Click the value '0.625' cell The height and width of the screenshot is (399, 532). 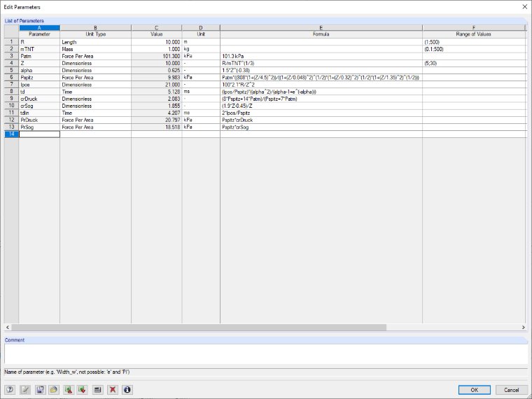156,71
